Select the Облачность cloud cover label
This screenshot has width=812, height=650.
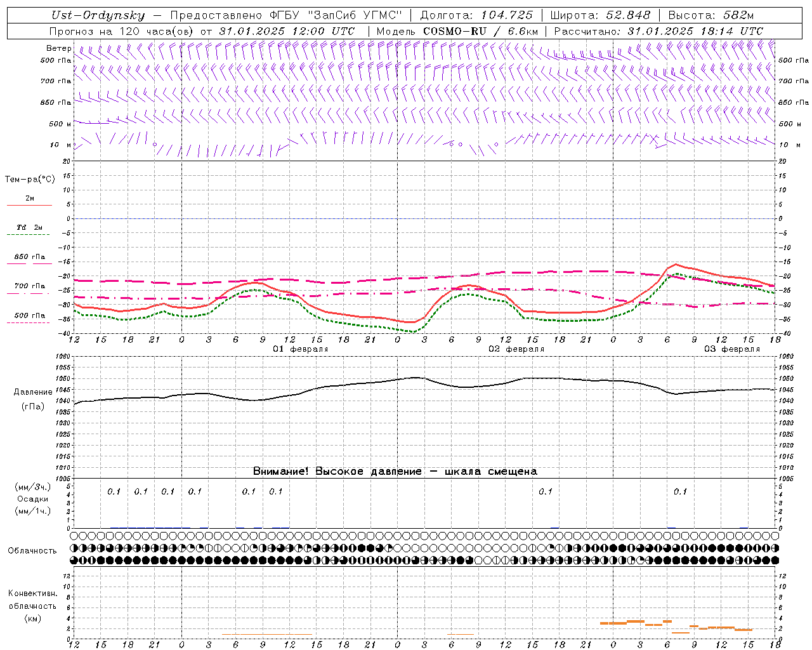coord(32,551)
